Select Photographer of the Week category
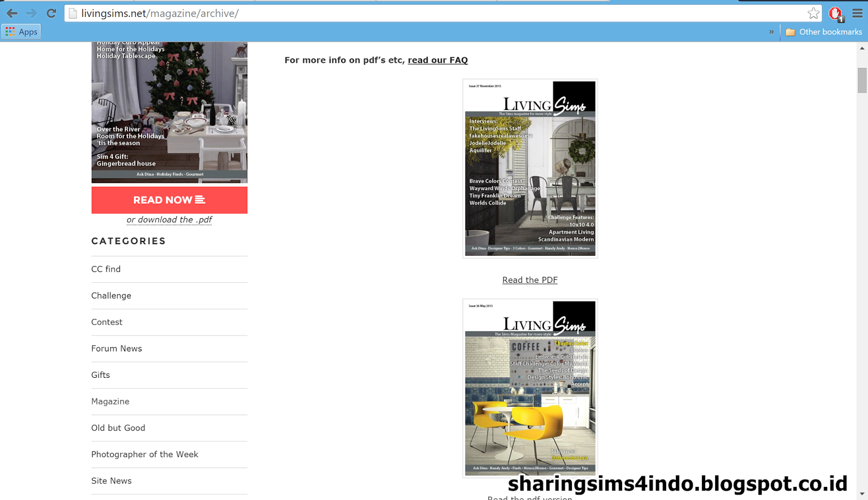Screen dimensions: 868x500 click(145, 454)
